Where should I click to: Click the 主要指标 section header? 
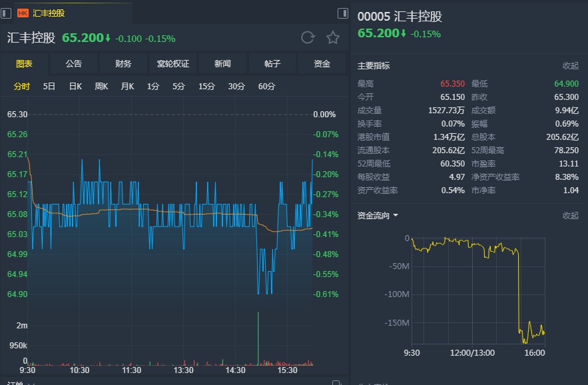click(x=374, y=66)
